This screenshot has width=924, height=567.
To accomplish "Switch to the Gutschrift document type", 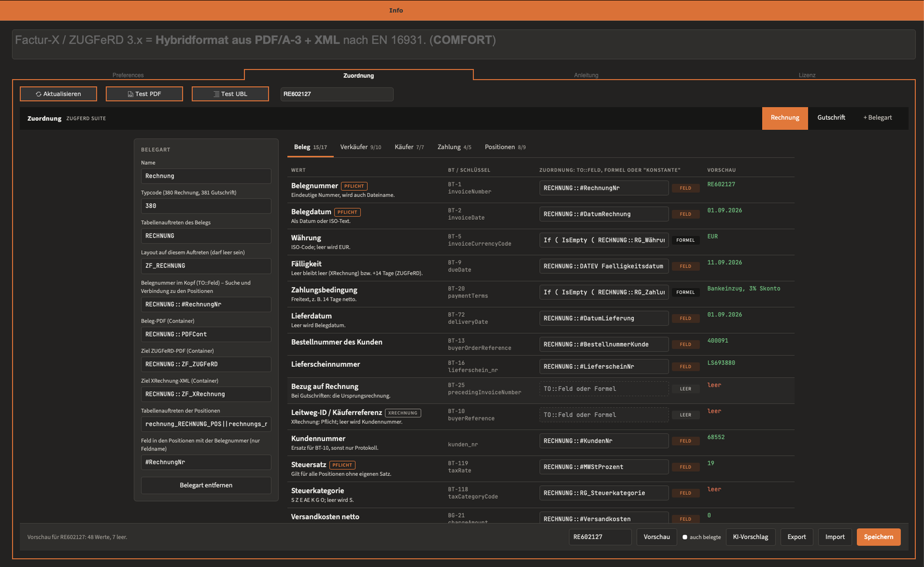I will 831,118.
